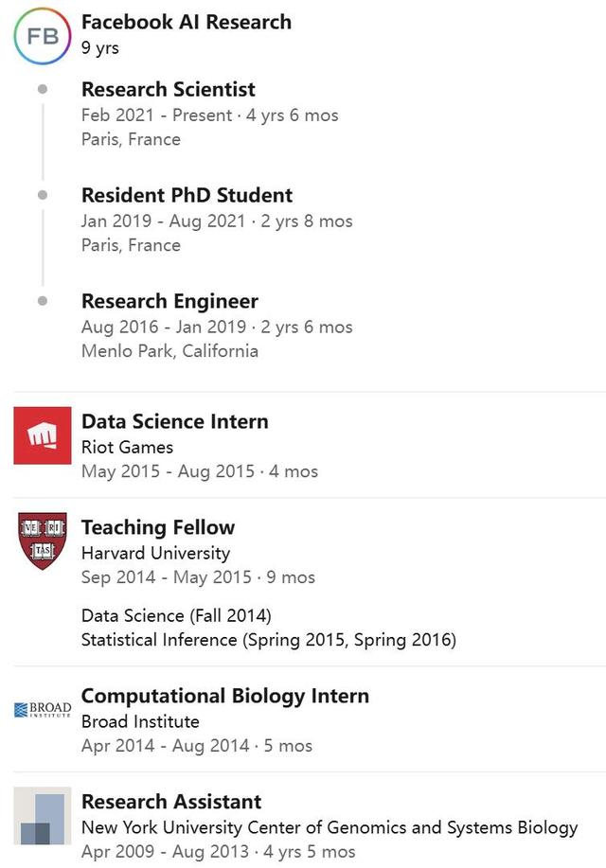The width and height of the screenshot is (606, 868).
Task: Open the Computational Biology Intern entry
Action: (225, 697)
